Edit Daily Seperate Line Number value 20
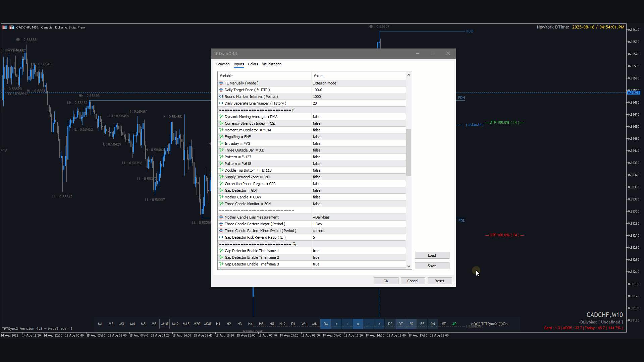The image size is (644, 362). click(x=359, y=103)
